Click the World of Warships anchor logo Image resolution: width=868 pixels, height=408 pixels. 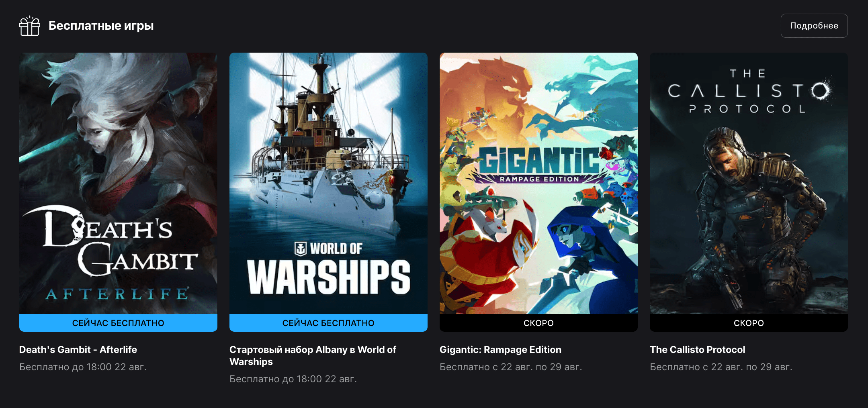coord(301,249)
